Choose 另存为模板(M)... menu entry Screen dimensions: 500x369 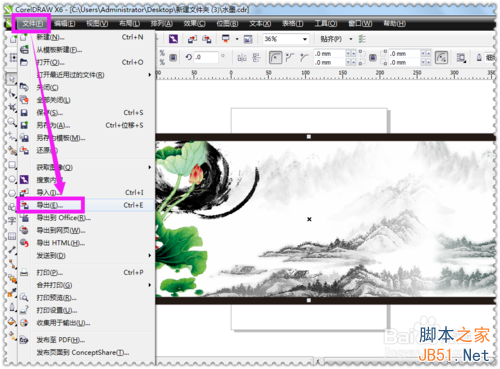(86, 138)
